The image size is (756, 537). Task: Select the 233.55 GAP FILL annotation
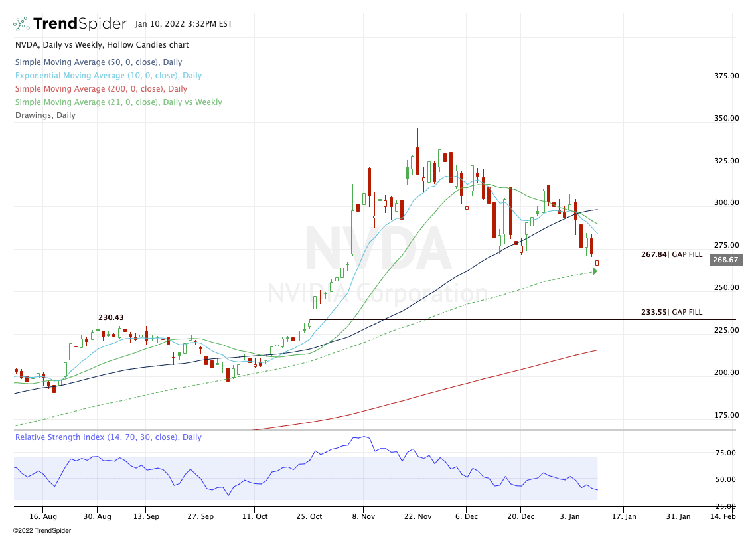[671, 312]
